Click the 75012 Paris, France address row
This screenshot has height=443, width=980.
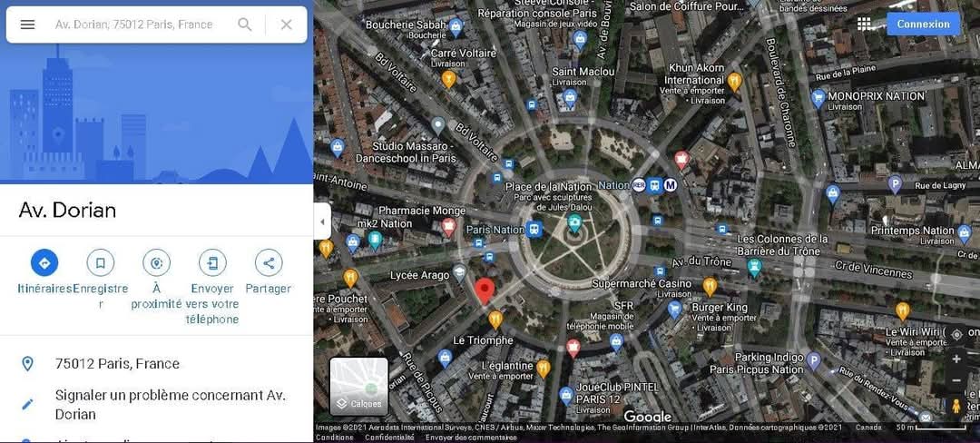coord(156,364)
